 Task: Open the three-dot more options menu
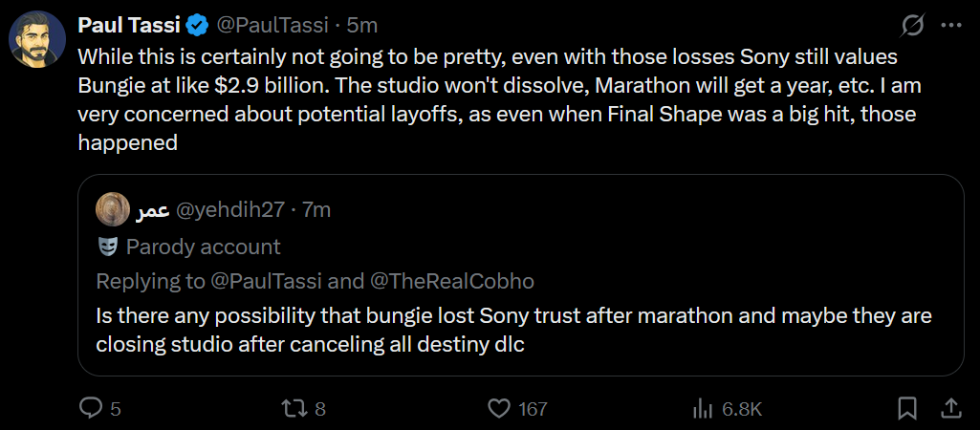pyautogui.click(x=950, y=26)
